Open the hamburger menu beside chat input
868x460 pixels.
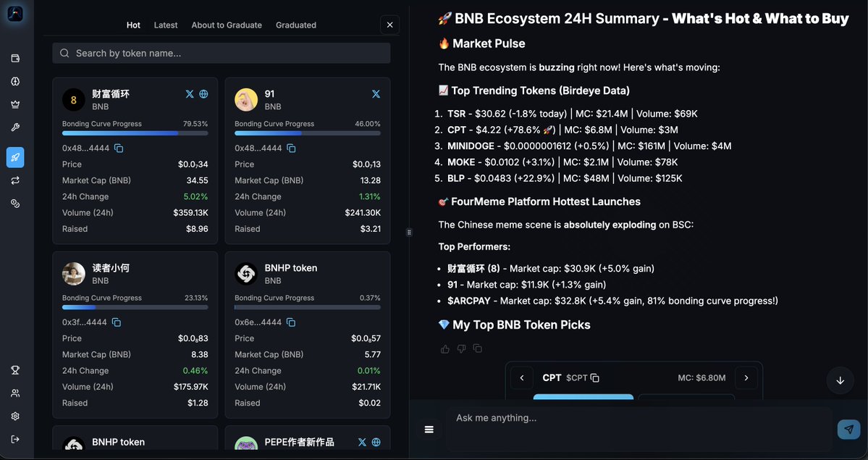pyautogui.click(x=429, y=429)
